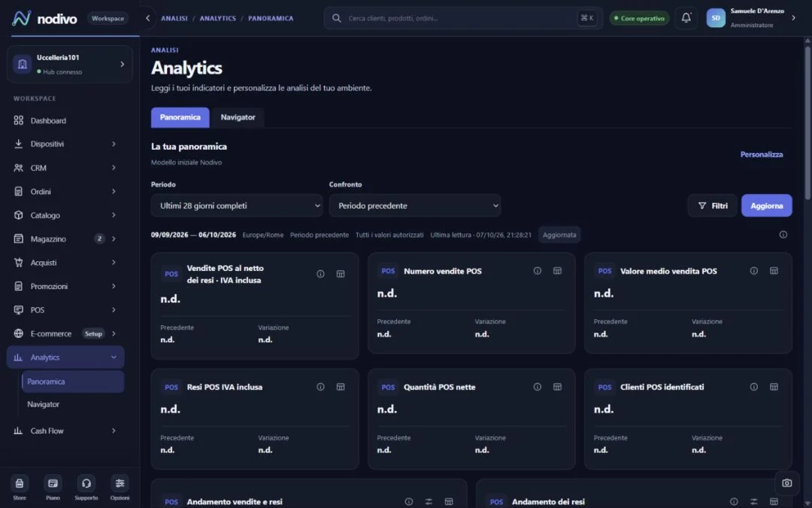Click the nodivo logo

[44, 19]
